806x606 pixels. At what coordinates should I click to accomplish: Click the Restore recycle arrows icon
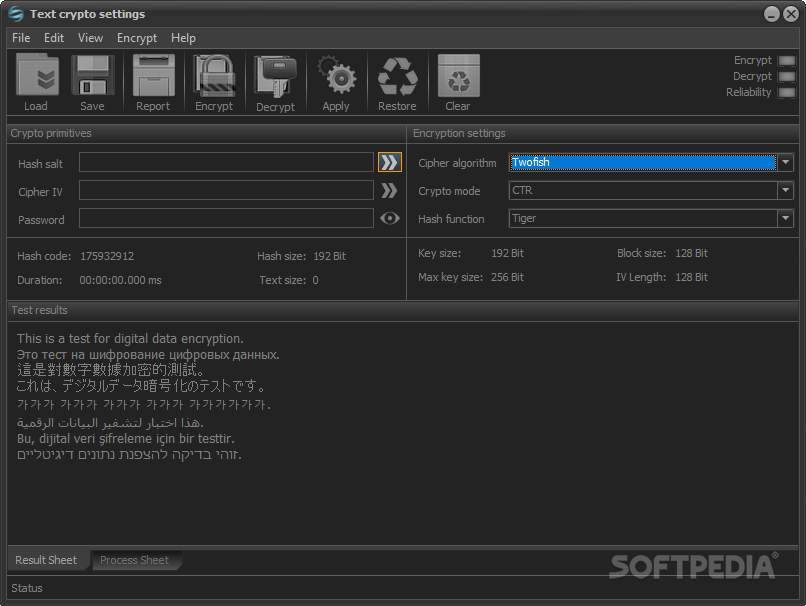(x=397, y=76)
